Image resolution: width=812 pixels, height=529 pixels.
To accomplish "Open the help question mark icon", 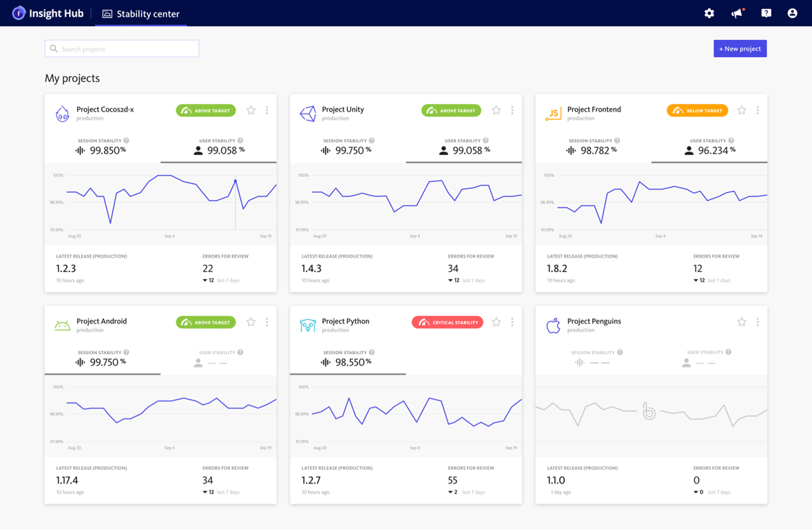I will [x=765, y=12].
